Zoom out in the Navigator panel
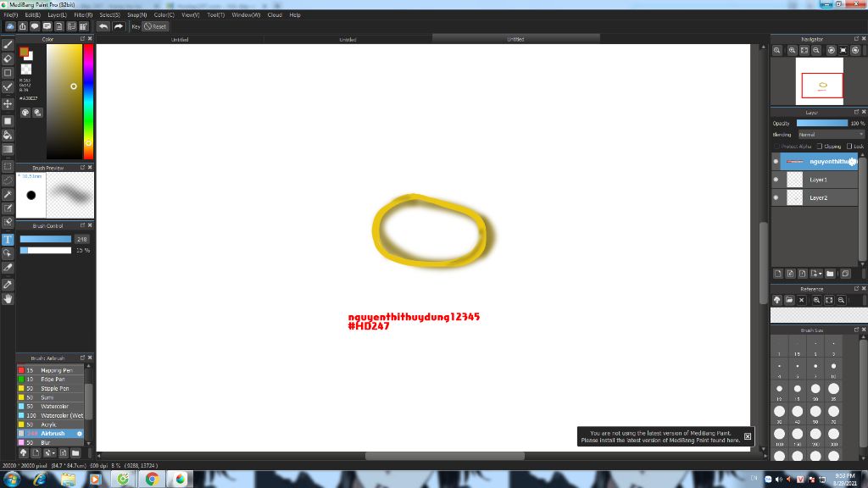This screenshot has width=868, height=488. coord(816,50)
